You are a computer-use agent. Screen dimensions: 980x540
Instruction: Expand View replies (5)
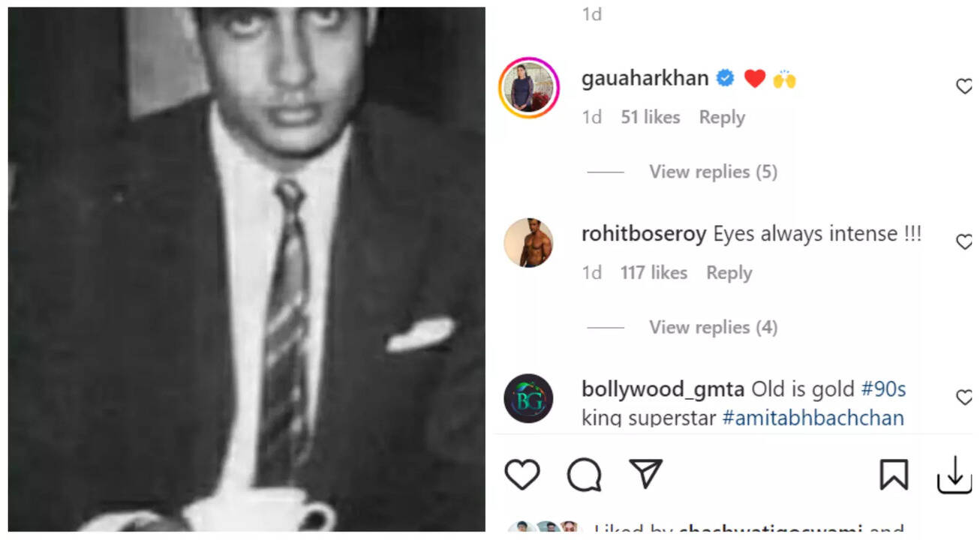pyautogui.click(x=713, y=172)
